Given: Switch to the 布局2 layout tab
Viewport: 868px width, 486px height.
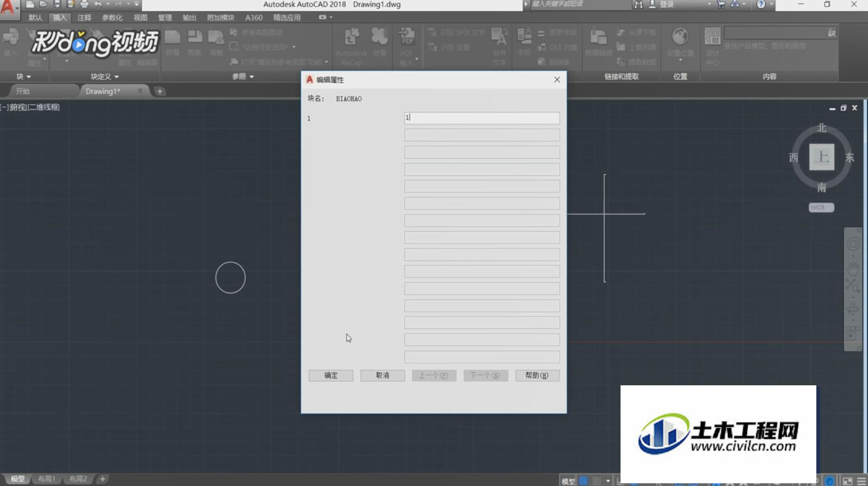Looking at the screenshot, I should [x=78, y=479].
